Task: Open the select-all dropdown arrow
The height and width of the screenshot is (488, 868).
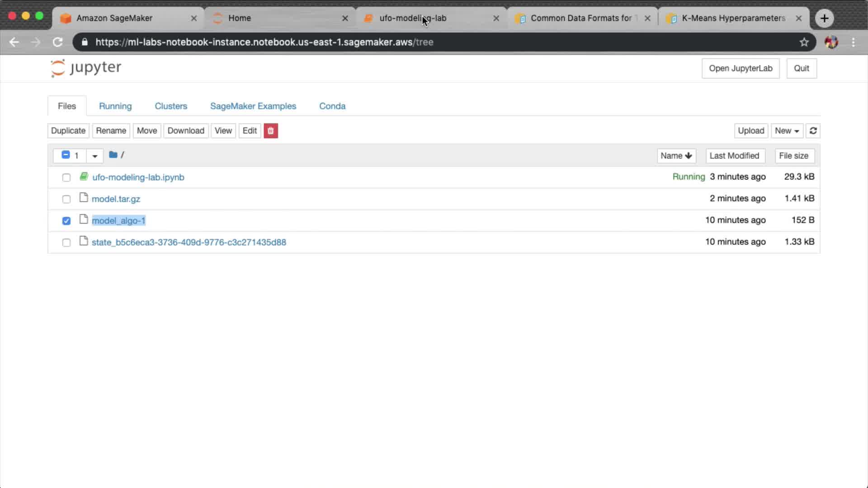Action: pos(94,156)
